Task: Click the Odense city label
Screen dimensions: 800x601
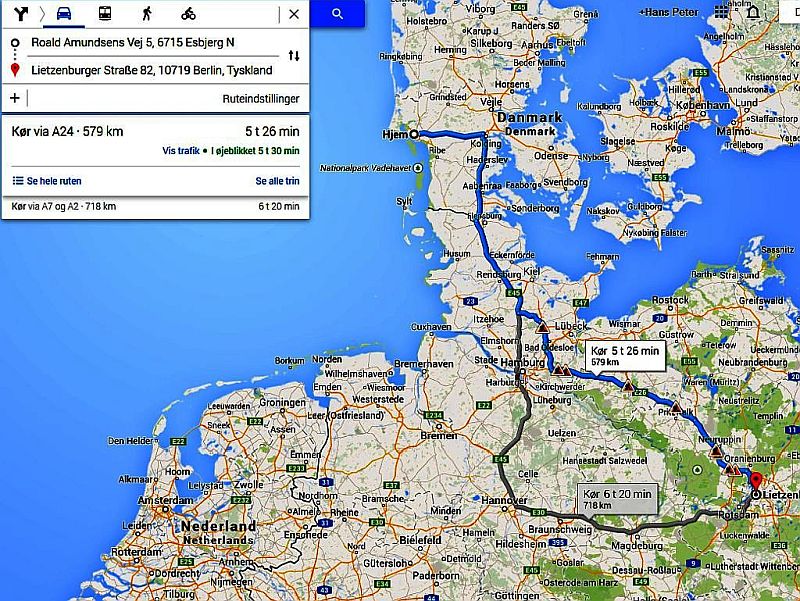Action: click(551, 156)
